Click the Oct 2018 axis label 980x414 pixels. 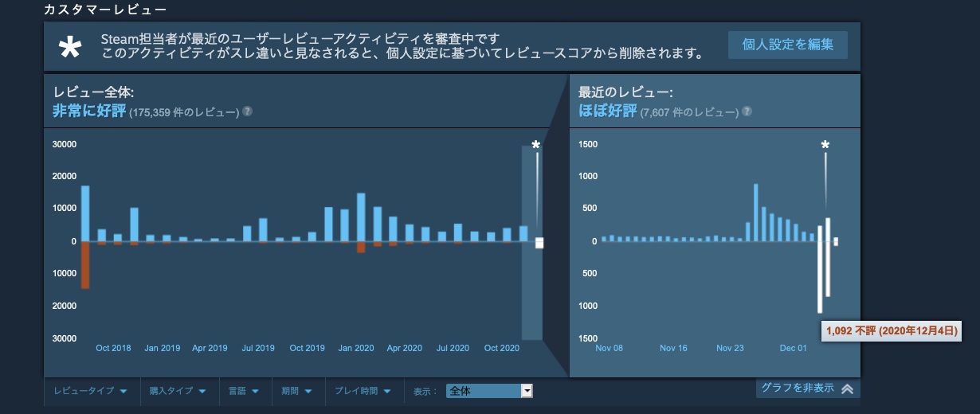coord(113,348)
